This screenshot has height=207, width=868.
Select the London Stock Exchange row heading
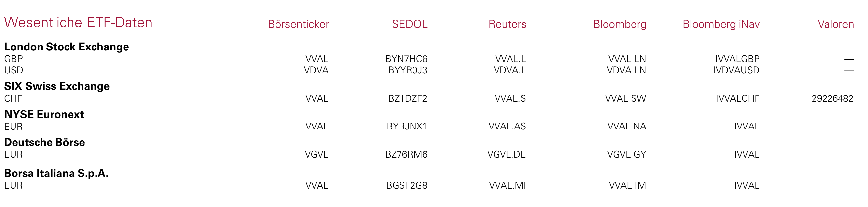[x=66, y=47]
